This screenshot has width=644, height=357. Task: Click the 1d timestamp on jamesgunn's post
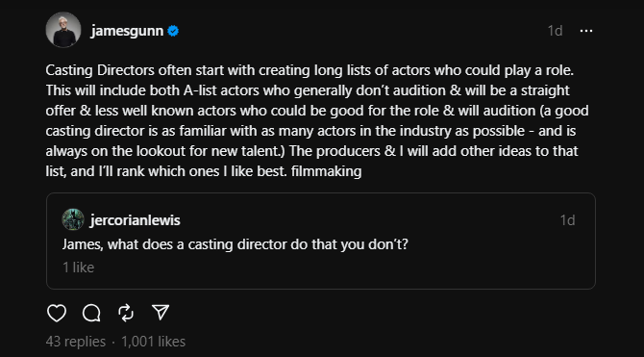point(555,31)
